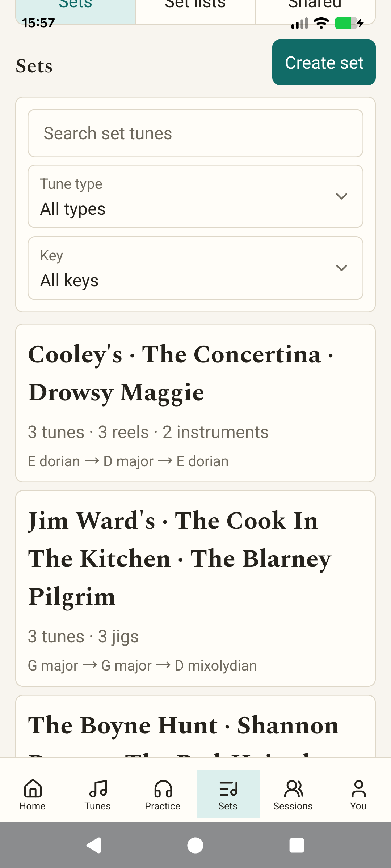Tap the Android recent apps square icon
Screen dimensions: 391x868
coord(297,845)
